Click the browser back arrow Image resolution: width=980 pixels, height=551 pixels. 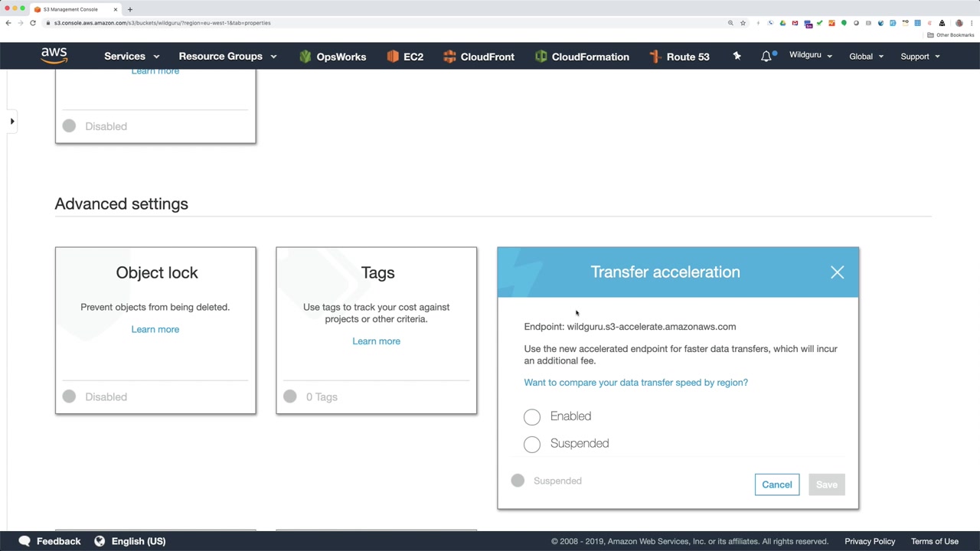(8, 23)
